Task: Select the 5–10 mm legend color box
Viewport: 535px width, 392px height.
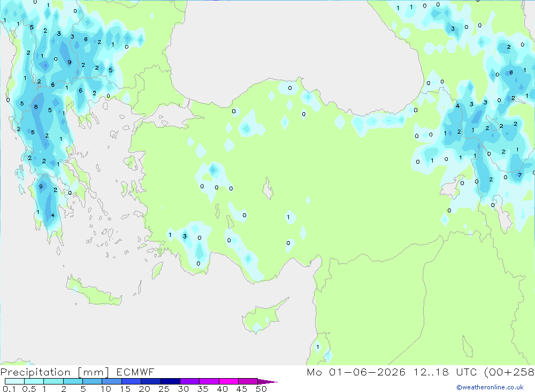Action: [x=93, y=381]
